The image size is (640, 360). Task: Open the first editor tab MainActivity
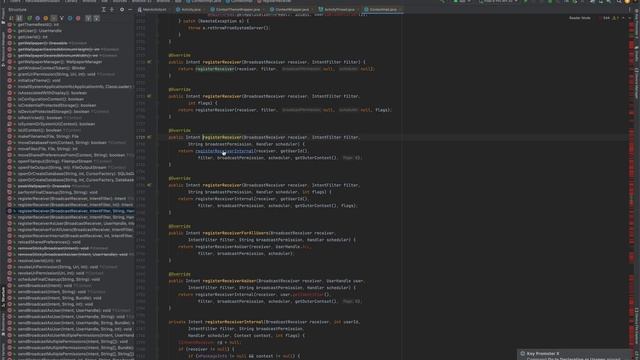pos(153,9)
